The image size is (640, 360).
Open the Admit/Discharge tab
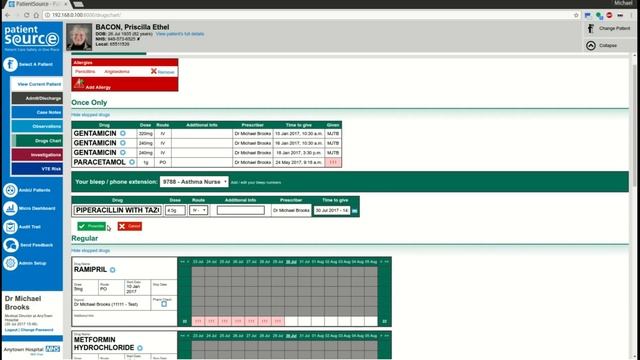point(37,98)
